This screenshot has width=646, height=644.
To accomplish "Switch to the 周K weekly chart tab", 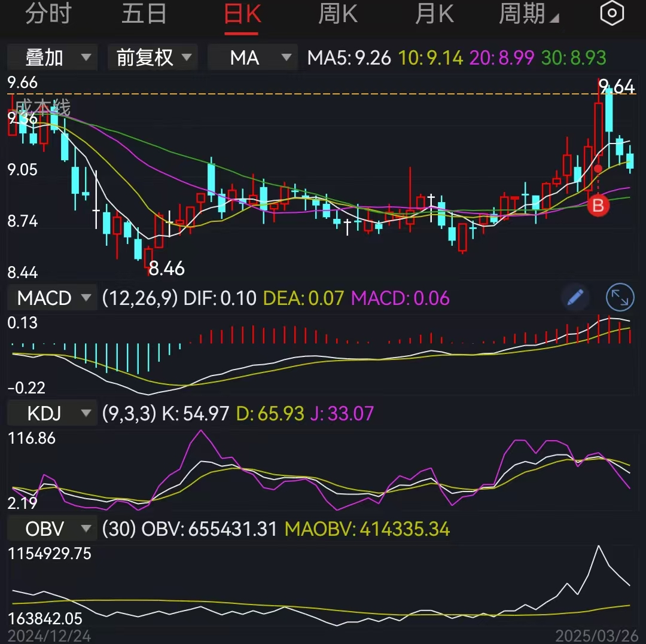I will pyautogui.click(x=338, y=13).
